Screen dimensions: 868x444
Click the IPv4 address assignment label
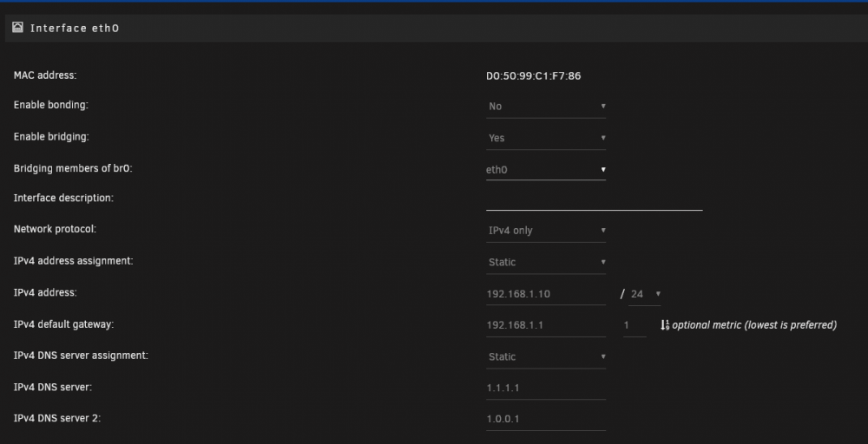click(x=73, y=260)
